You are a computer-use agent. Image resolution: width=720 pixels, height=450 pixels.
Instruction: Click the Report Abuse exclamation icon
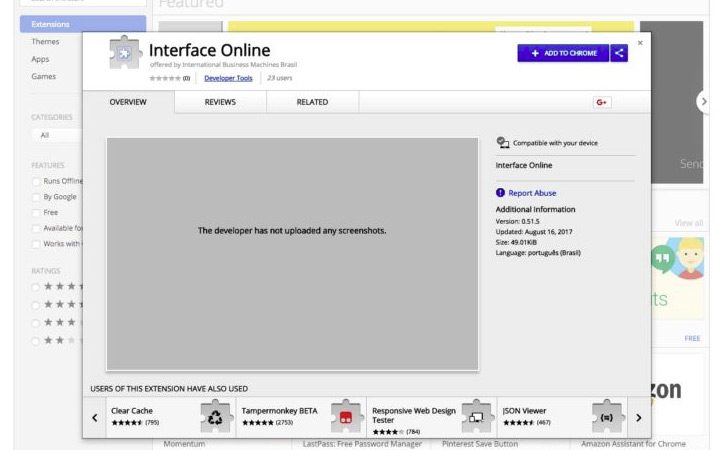[500, 193]
